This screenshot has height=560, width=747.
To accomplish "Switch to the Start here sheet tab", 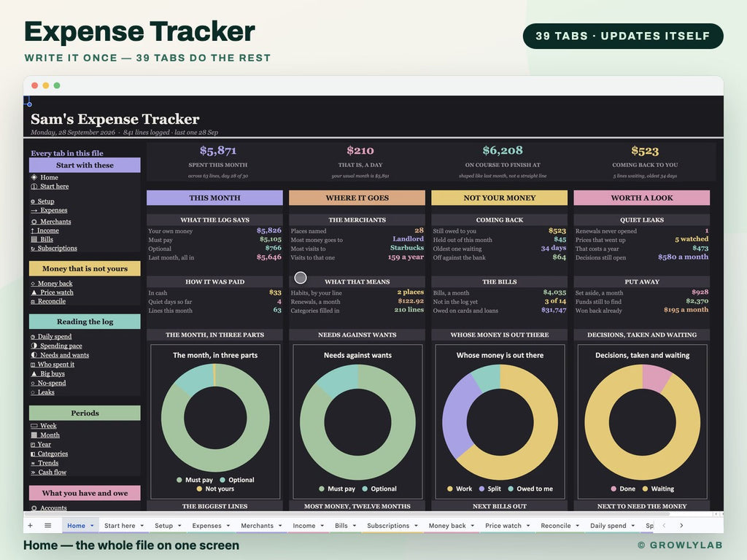I will pyautogui.click(x=120, y=526).
